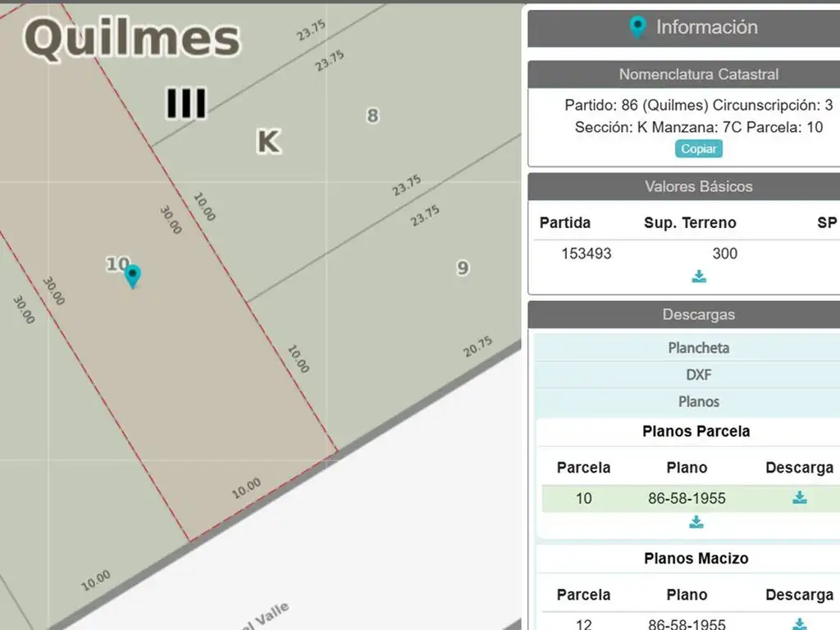Click the Sup. Terreno column header
Screen dimensions: 840x630
tap(690, 223)
